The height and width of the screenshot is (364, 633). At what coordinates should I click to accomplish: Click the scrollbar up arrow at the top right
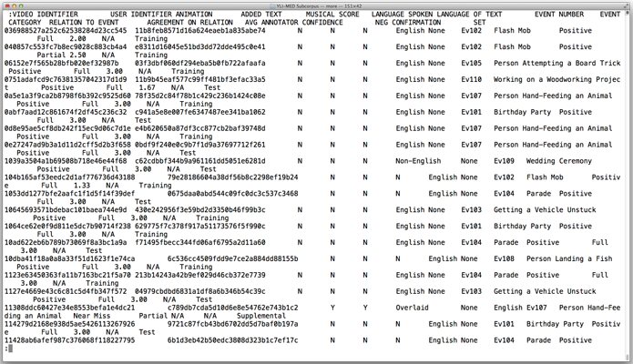point(627,12)
